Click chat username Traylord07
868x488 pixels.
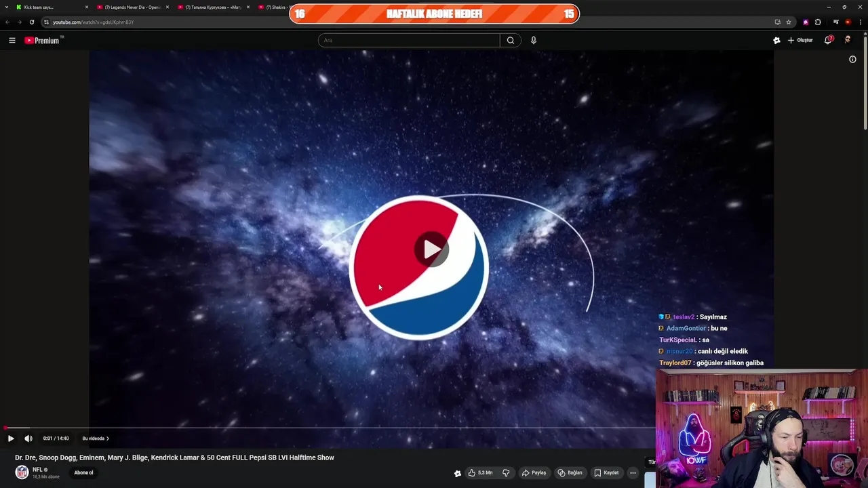pos(675,363)
